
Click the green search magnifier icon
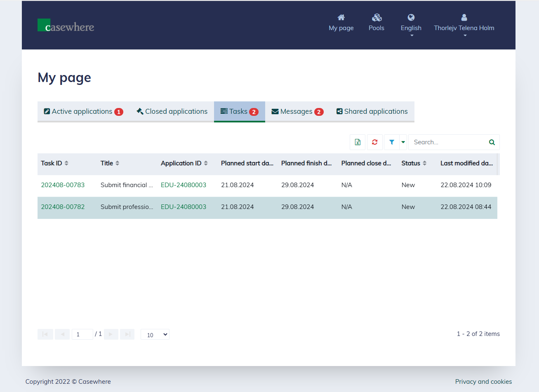(492, 142)
